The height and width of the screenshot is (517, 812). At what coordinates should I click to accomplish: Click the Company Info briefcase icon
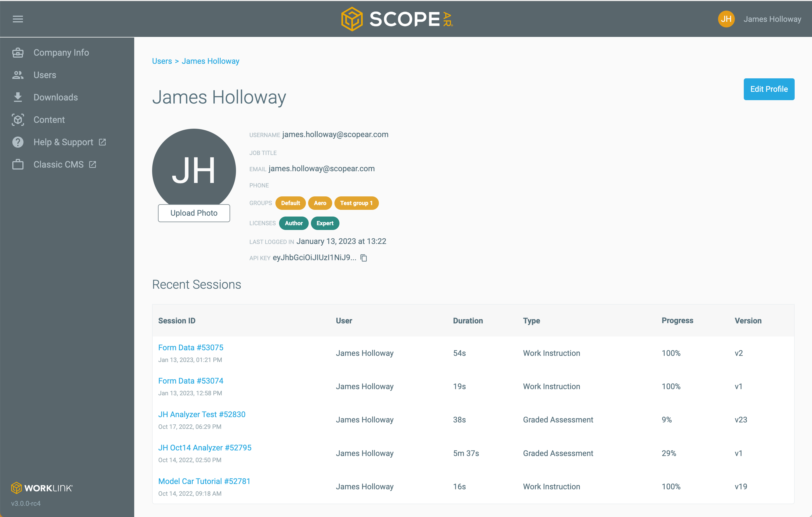tap(18, 53)
